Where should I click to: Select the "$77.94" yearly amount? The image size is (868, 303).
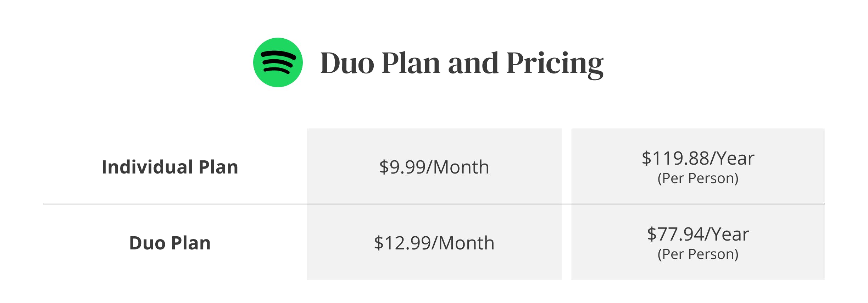click(675, 234)
